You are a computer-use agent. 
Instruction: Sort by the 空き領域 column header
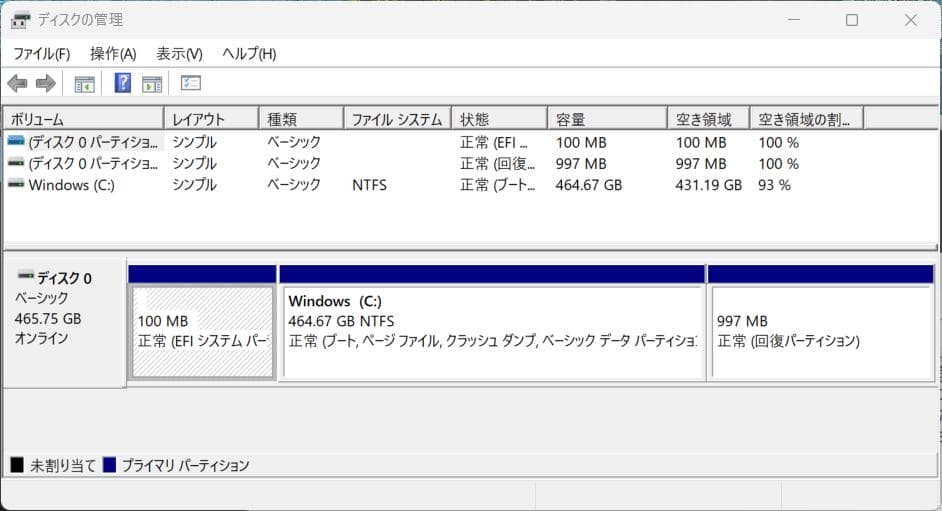709,119
